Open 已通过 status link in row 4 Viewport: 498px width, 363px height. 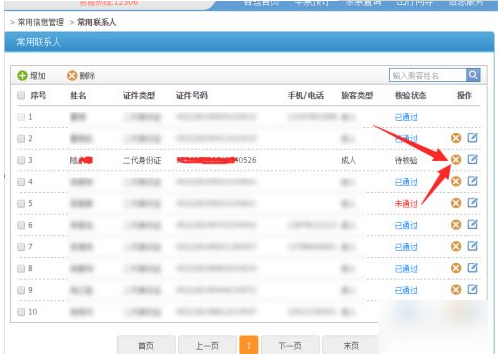pyautogui.click(x=406, y=182)
